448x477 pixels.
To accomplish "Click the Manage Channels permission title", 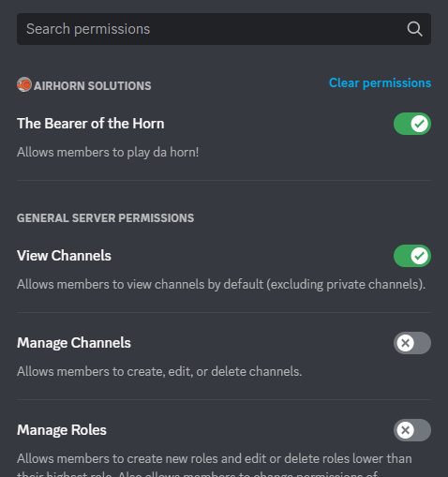I will 74,343.
